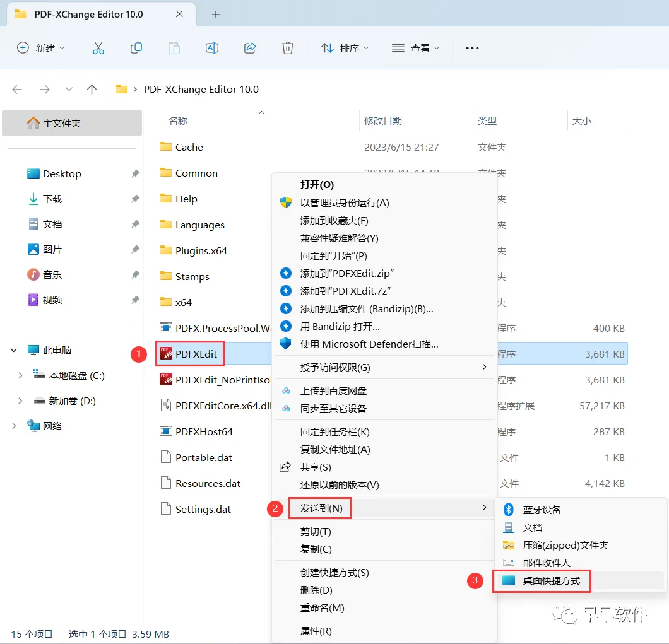Go forward with the right arrow

(x=44, y=90)
